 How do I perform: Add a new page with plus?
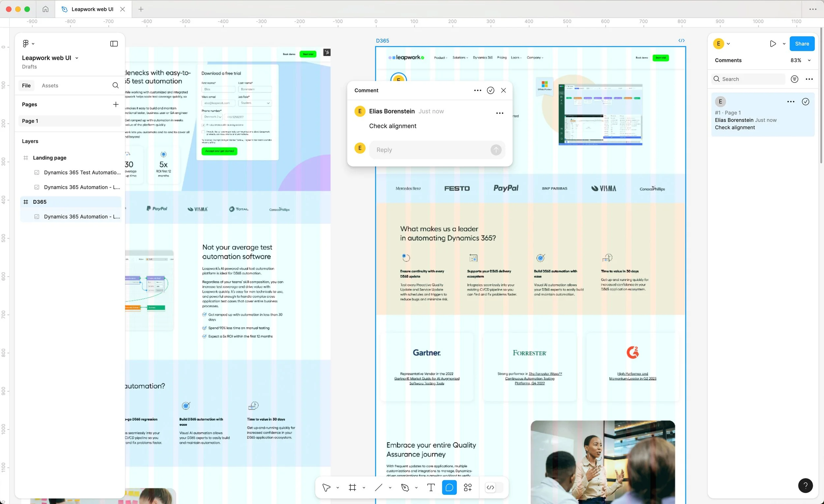point(115,104)
